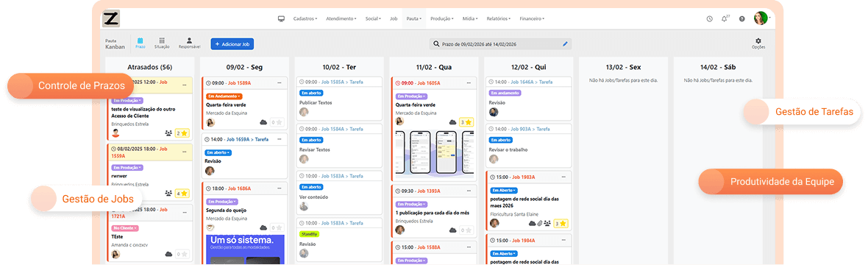Open the Job menu item
This screenshot has height=265, width=868.
[x=394, y=18]
